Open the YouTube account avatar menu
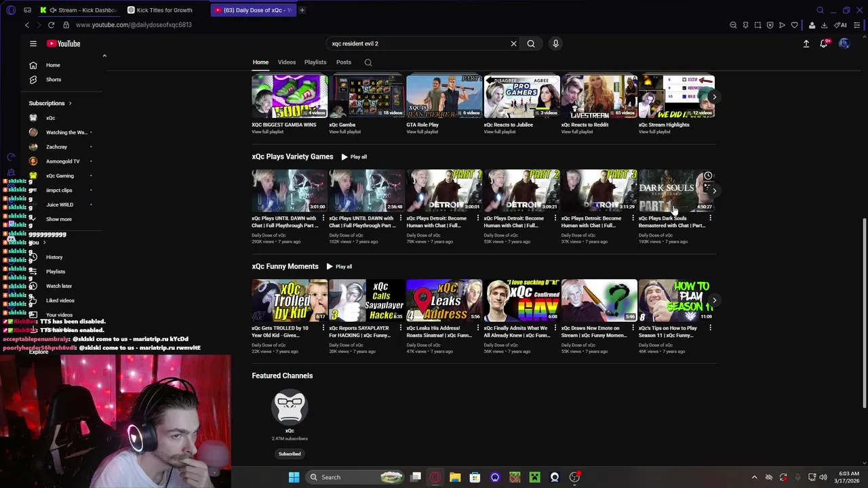The height and width of the screenshot is (488, 868). coord(844,43)
